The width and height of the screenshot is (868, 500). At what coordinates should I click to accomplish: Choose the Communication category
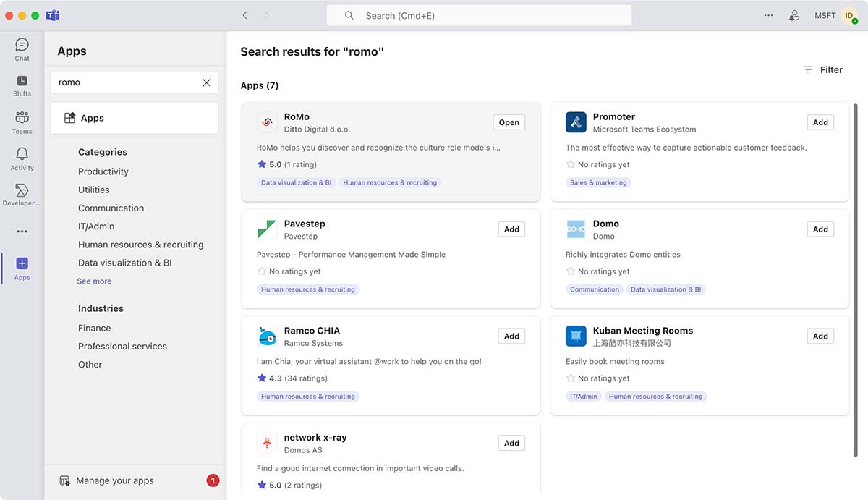(111, 208)
